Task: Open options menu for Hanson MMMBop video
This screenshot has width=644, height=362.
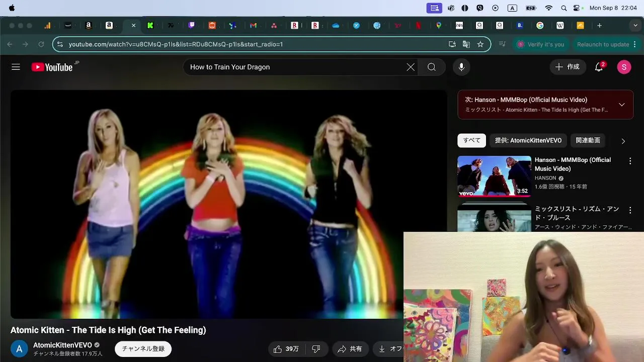Action: click(x=630, y=161)
